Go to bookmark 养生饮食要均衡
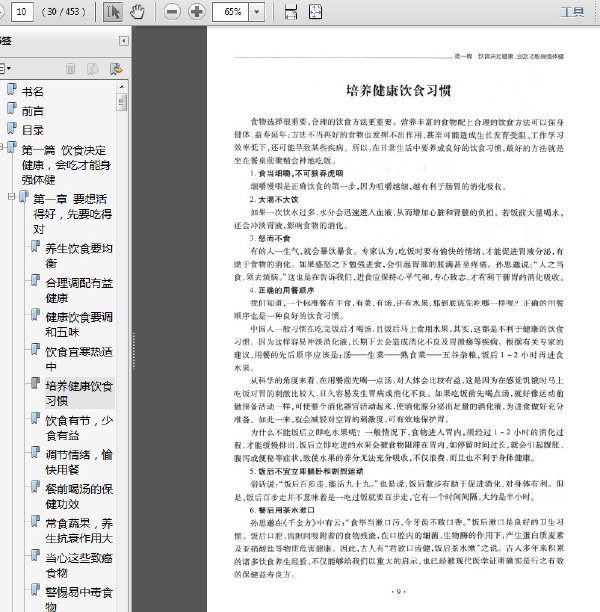Screen dimensions: 600x612 pos(79,256)
